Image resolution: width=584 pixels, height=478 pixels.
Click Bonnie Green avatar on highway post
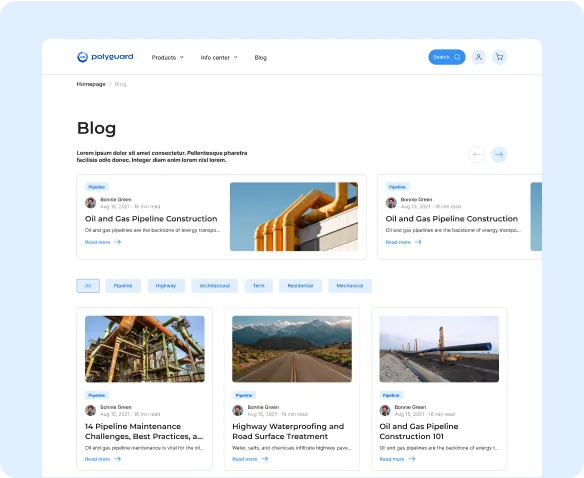238,410
